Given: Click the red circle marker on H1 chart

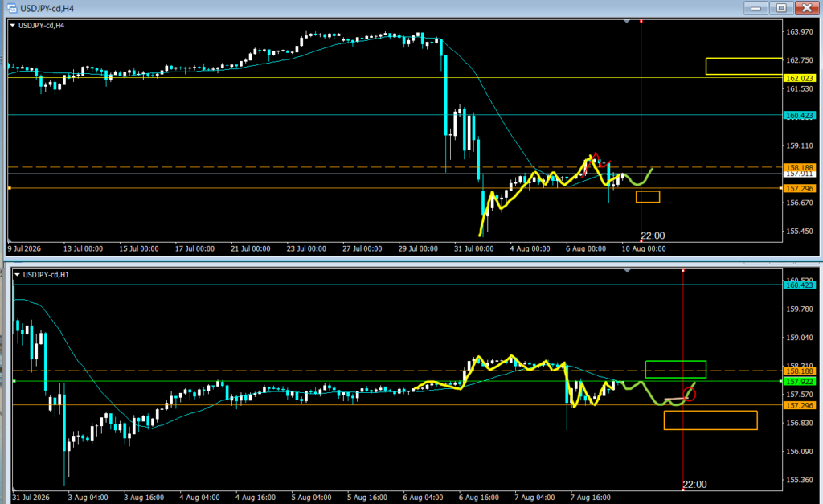Looking at the screenshot, I should [690, 394].
